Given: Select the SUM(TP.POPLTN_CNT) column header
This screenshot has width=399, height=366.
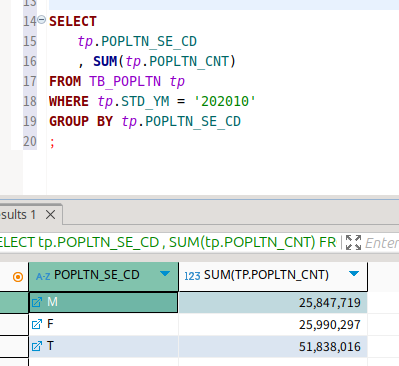Looking at the screenshot, I should (273, 276).
